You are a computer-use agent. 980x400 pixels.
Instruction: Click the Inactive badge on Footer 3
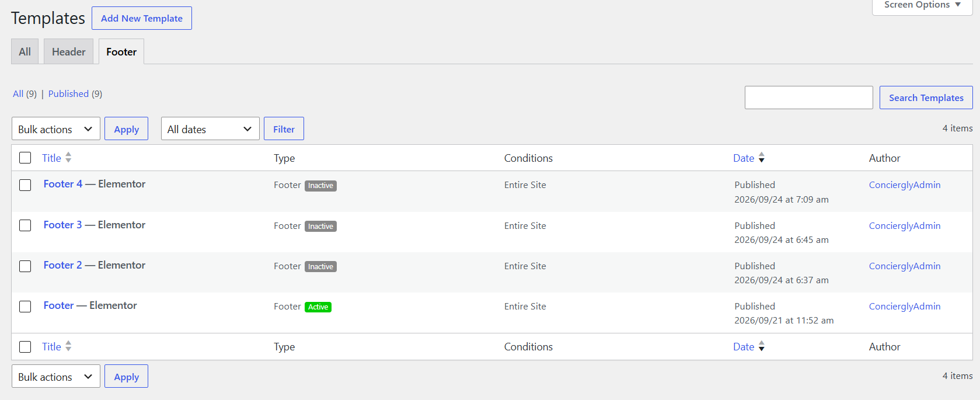coord(320,227)
